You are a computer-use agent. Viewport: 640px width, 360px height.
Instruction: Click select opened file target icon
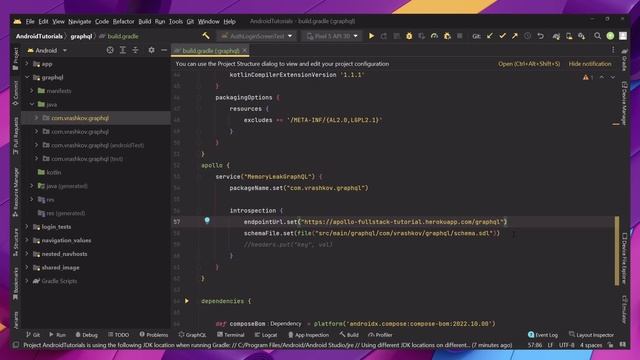coord(110,50)
